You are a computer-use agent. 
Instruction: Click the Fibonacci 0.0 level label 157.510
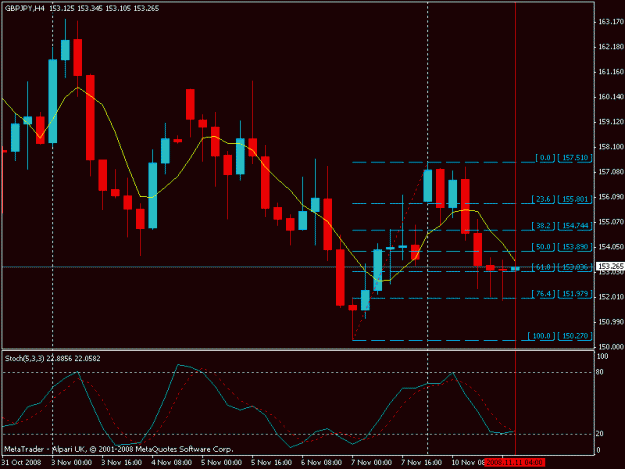(x=575, y=158)
